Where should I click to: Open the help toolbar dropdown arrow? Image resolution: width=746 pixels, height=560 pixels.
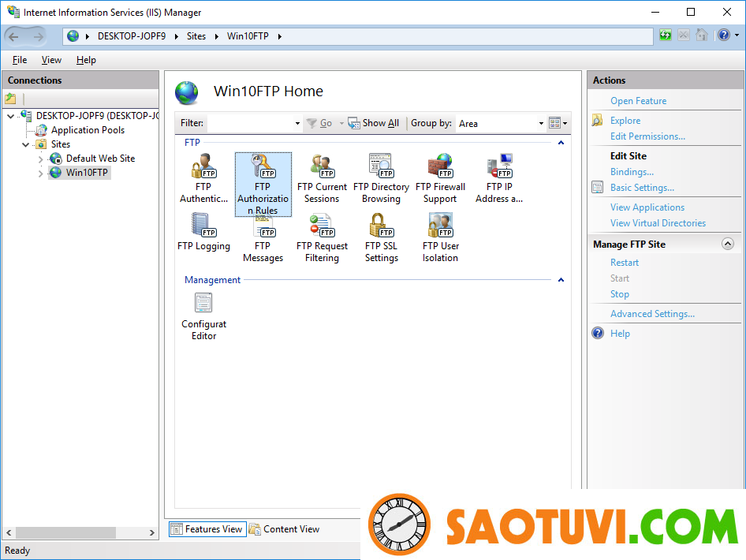pos(737,35)
